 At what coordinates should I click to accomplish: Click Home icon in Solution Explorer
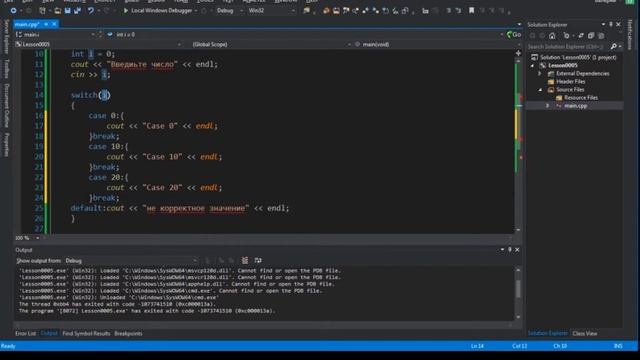pos(552,36)
